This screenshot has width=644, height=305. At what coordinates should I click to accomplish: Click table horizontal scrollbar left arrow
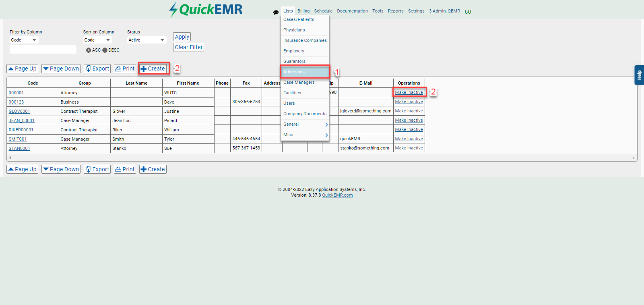click(10, 158)
